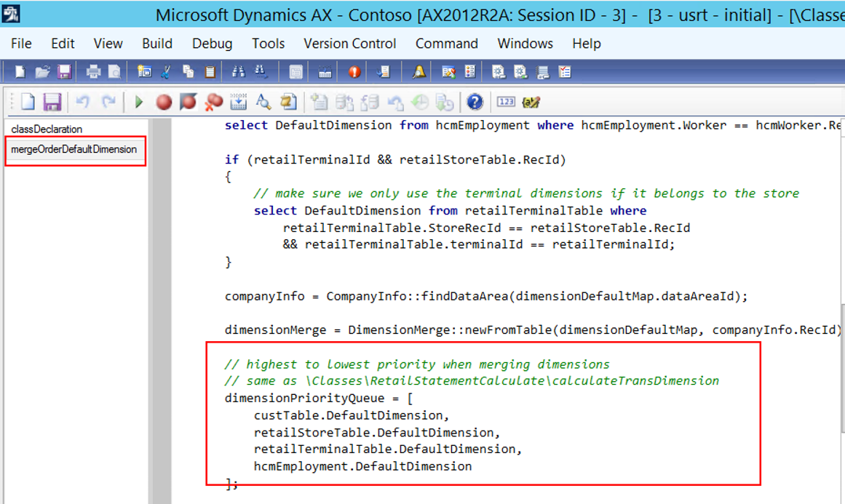The image size is (845, 504).
Task: Open the Command menu
Action: [446, 44]
